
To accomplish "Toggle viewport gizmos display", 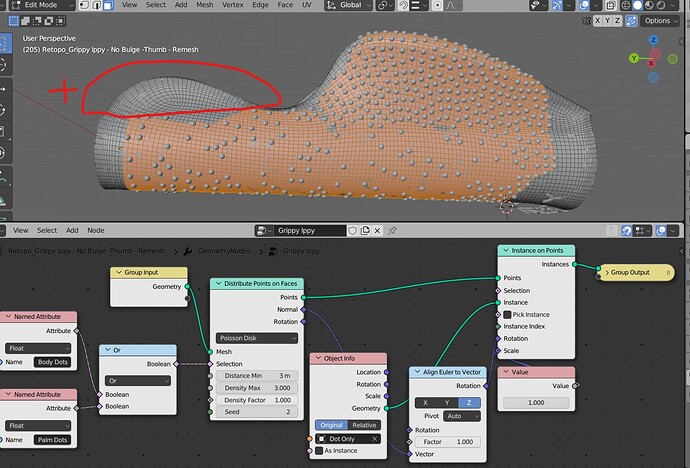I will [x=557, y=5].
